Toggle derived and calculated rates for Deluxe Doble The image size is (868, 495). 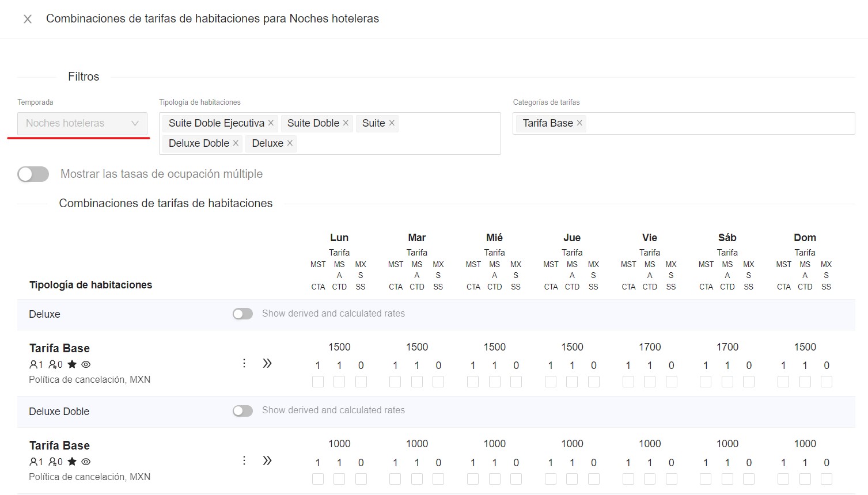(242, 410)
